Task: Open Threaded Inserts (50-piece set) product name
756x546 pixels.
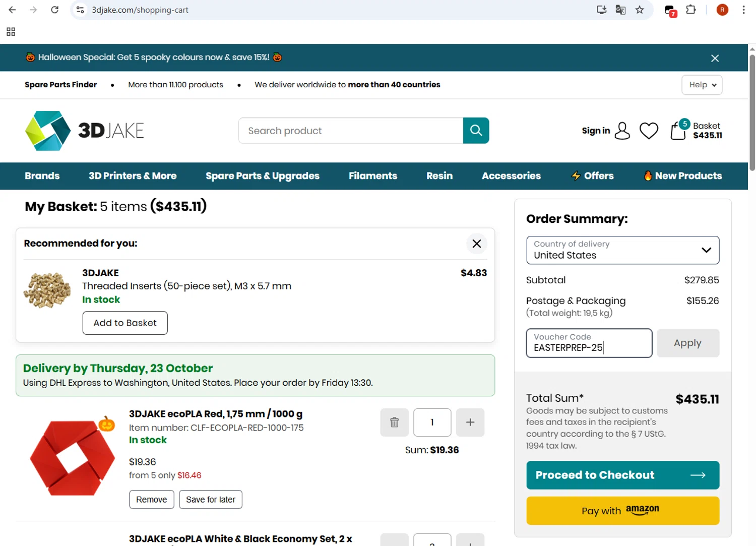Action: pyautogui.click(x=186, y=286)
